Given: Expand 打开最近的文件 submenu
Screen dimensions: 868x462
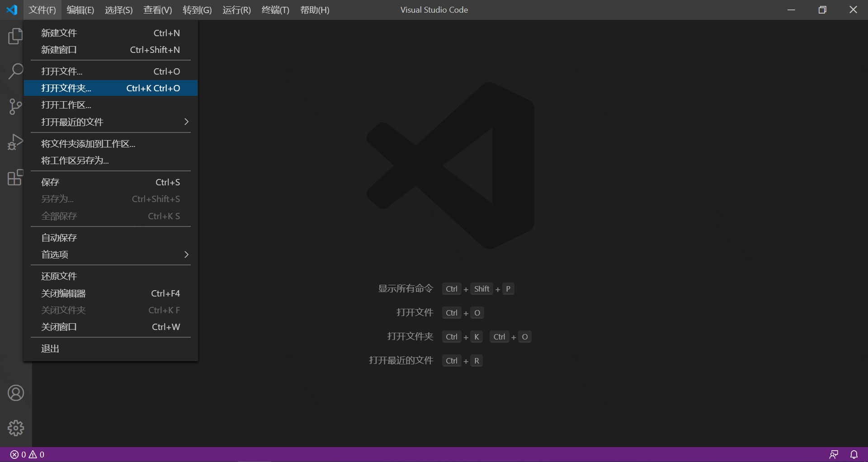Looking at the screenshot, I should 110,122.
